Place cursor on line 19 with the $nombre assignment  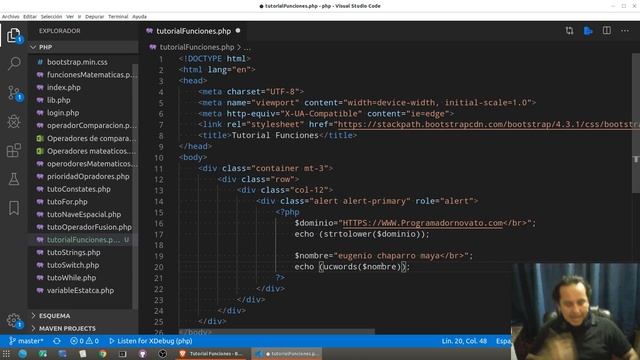tap(384, 256)
